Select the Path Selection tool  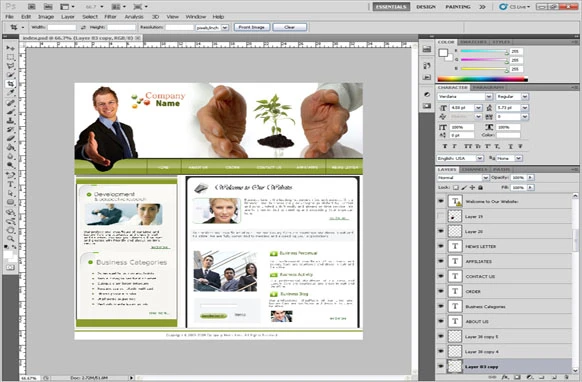(10, 193)
